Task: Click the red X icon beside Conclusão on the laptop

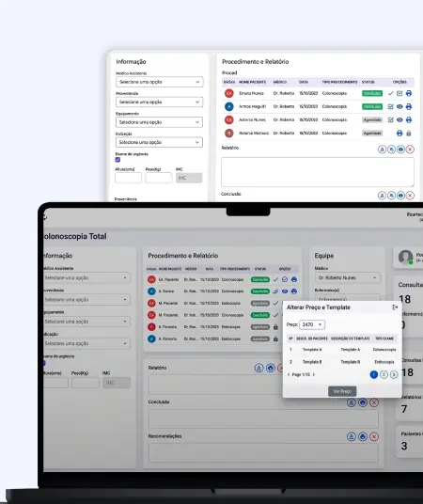Action: coord(374,402)
